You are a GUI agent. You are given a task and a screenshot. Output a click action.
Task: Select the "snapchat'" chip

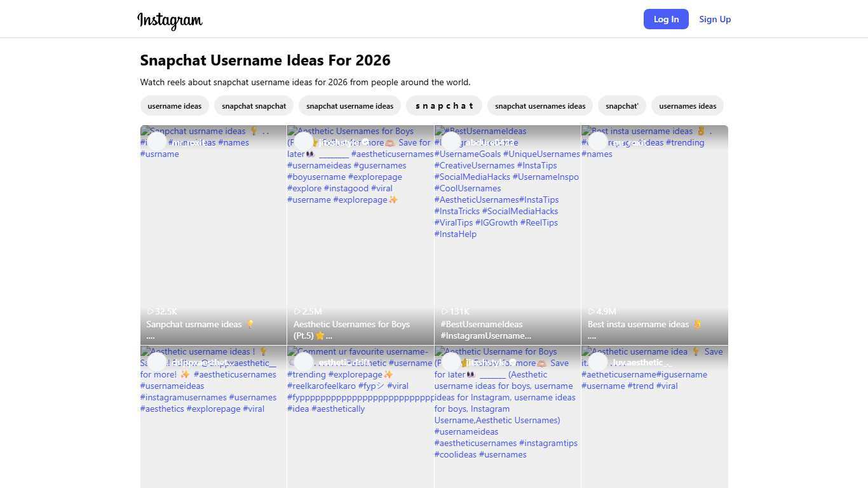[621, 106]
